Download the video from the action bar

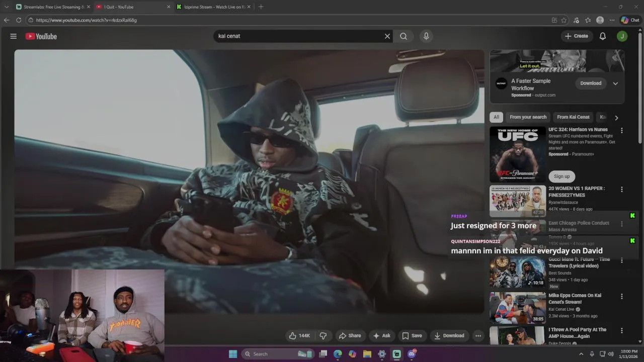tap(449, 336)
